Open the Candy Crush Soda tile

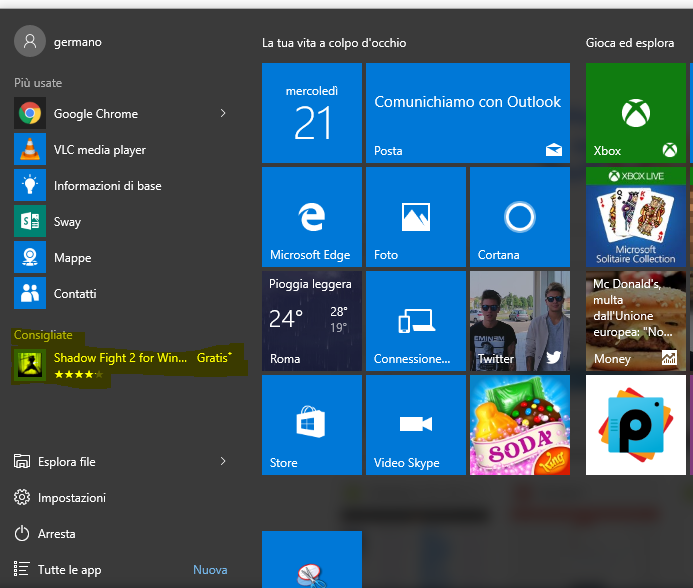pos(520,425)
